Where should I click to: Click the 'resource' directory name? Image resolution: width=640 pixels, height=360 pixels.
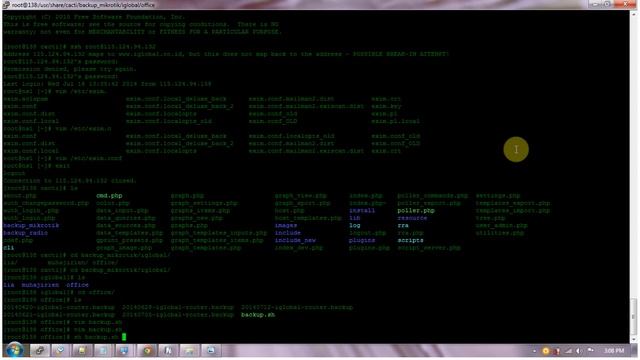412,218
